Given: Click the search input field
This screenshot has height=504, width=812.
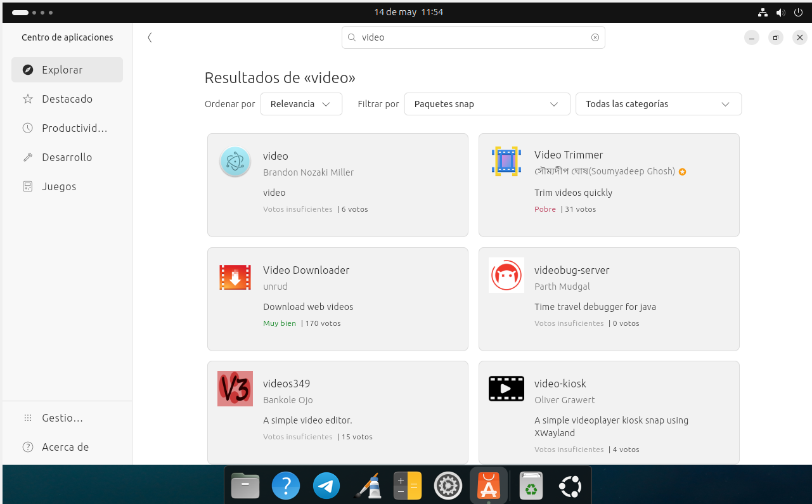Looking at the screenshot, I should (472, 37).
